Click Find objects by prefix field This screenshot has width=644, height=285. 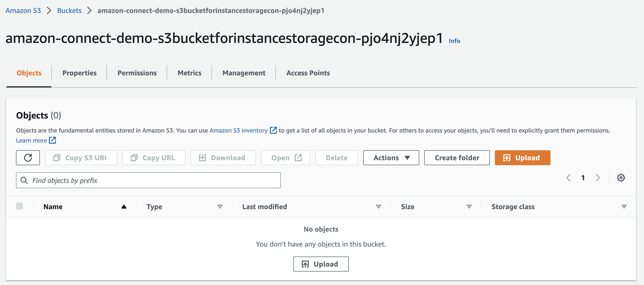(x=148, y=180)
